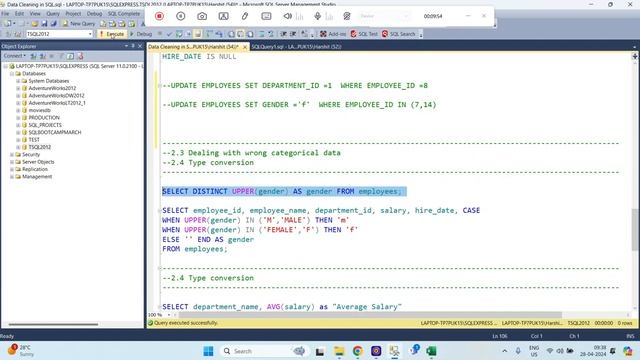Open the Connect dropdown in Object Explorer
The width and height of the screenshot is (640, 360).
click(x=14, y=56)
